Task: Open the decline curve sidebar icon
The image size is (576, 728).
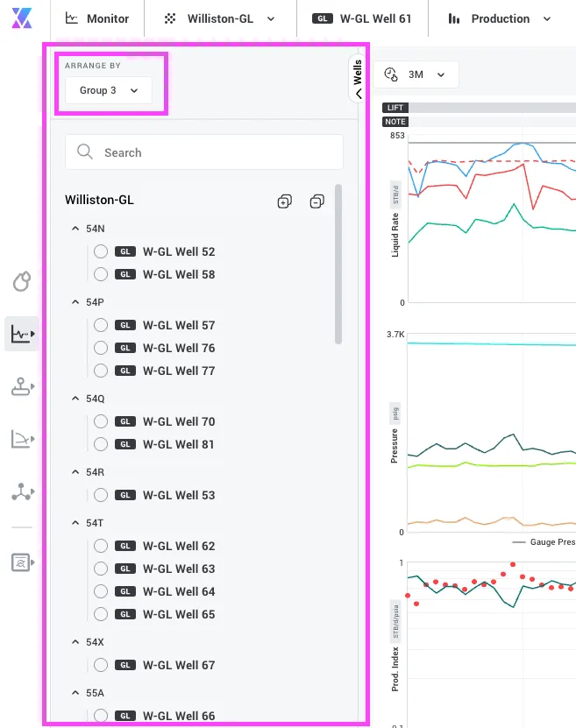Action: tap(22, 439)
